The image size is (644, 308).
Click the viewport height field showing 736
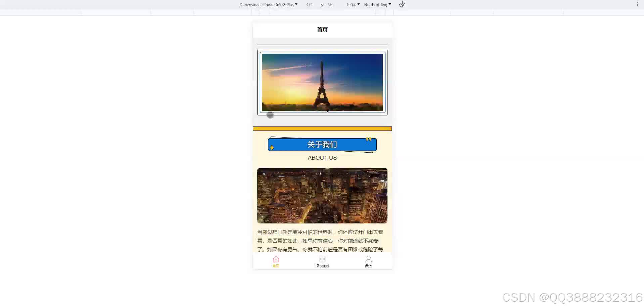330,4
